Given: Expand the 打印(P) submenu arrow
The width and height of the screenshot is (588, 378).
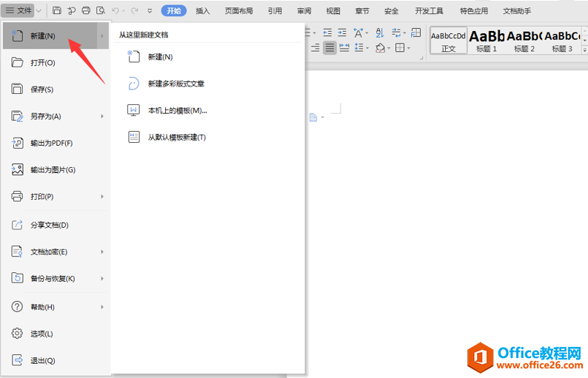Looking at the screenshot, I should pyautogui.click(x=102, y=197).
